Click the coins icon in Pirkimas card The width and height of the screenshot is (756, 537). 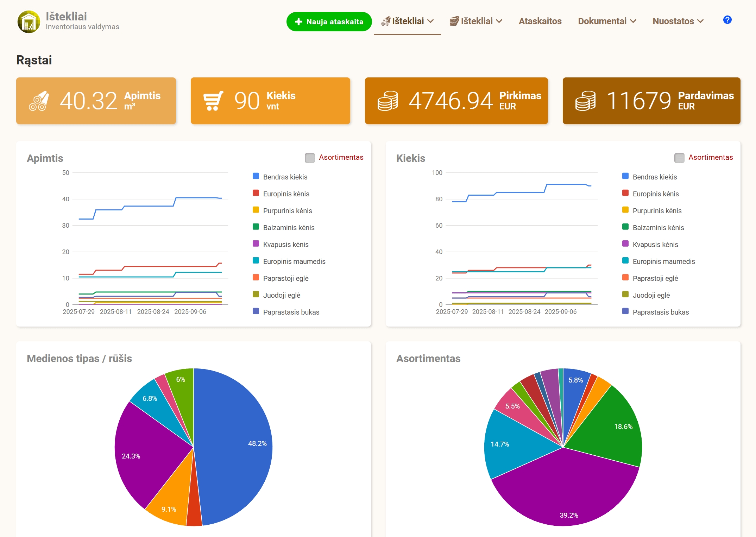pos(388,101)
